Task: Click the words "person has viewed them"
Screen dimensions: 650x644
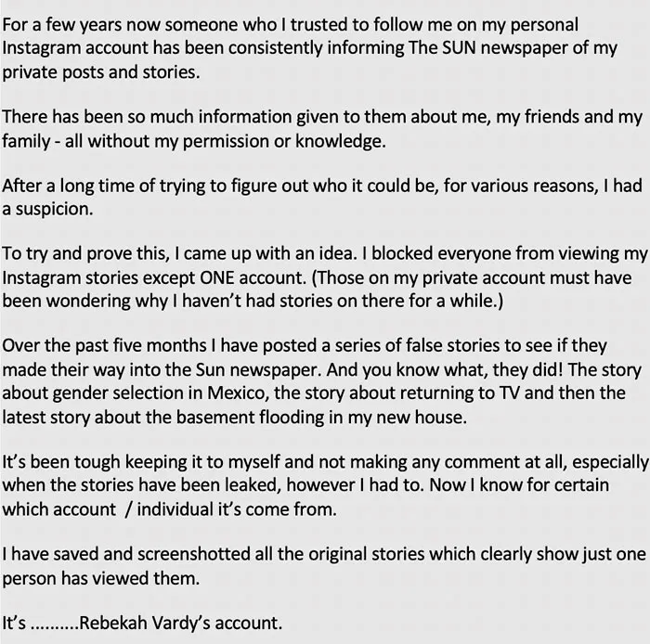Action: click(100, 578)
